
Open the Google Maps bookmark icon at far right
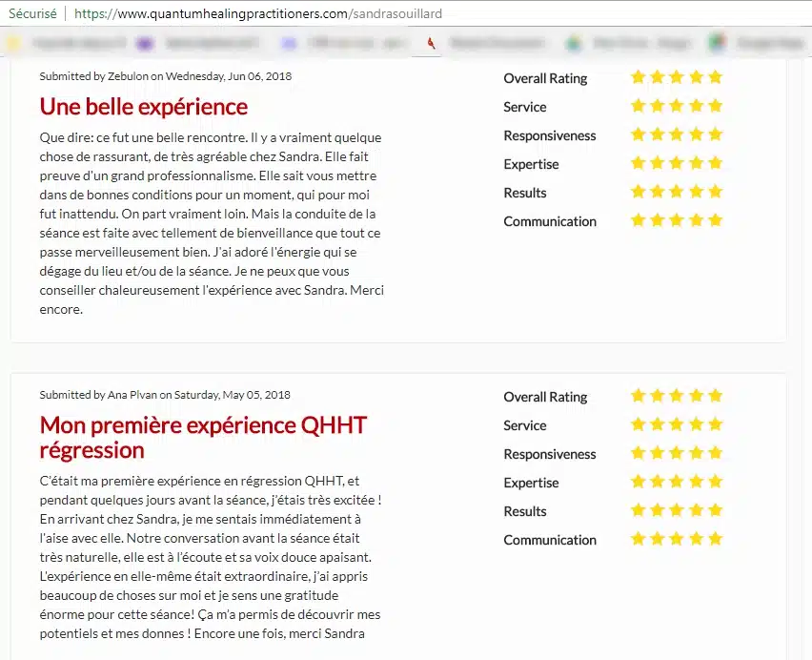pos(717,44)
